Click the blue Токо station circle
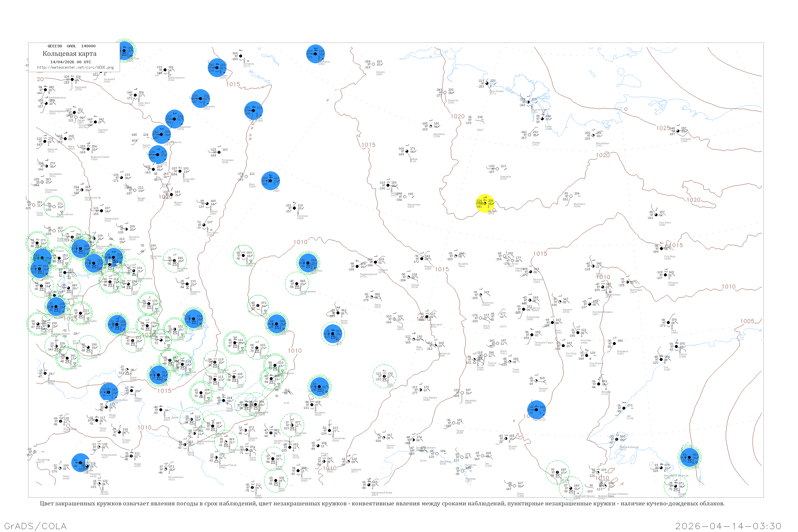This screenshot has width=798, height=532. point(537,410)
